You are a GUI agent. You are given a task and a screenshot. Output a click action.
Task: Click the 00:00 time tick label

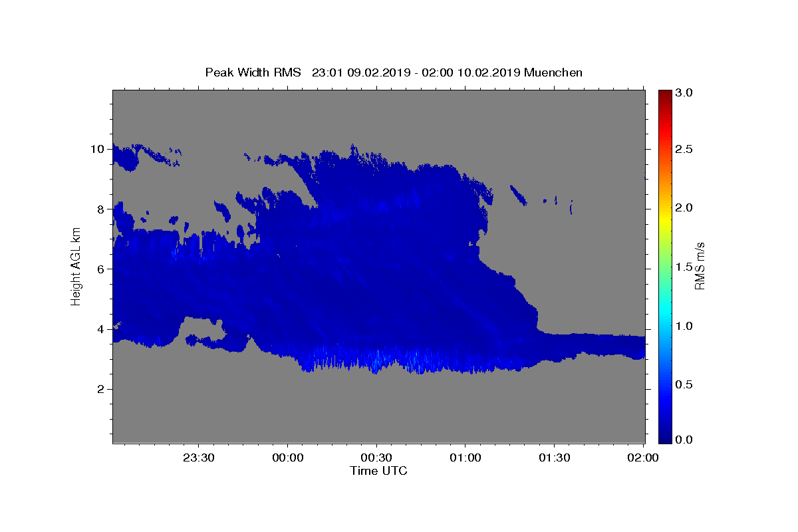(288, 458)
